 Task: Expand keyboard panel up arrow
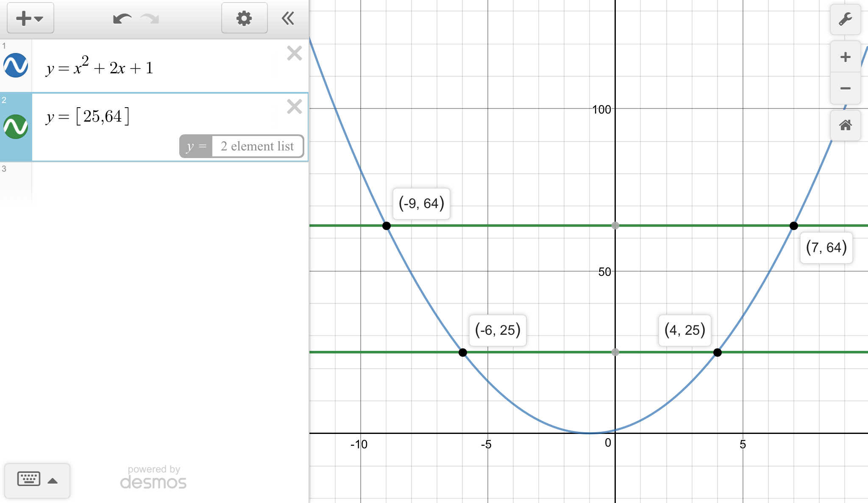[53, 481]
